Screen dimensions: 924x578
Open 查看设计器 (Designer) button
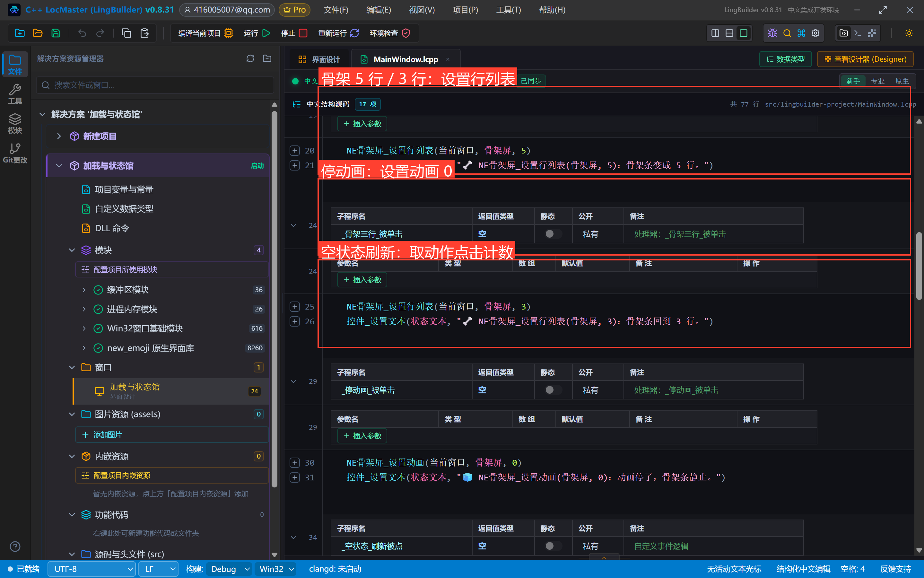865,59
